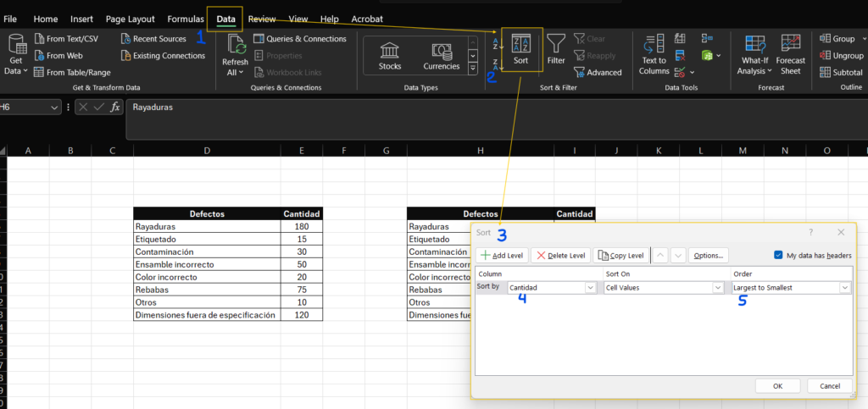
Task: Open the Group dropdown arrow
Action: click(x=865, y=39)
